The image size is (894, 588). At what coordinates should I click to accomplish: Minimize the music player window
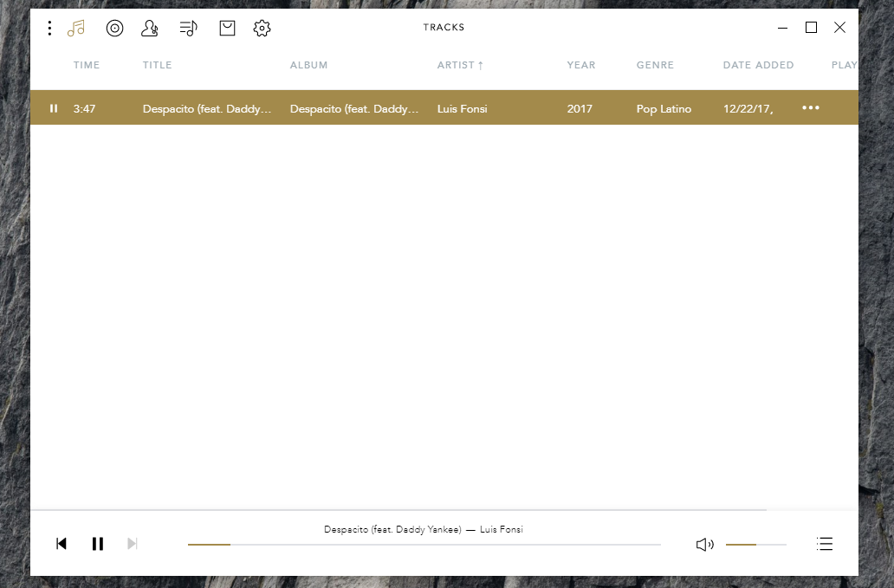tap(782, 28)
